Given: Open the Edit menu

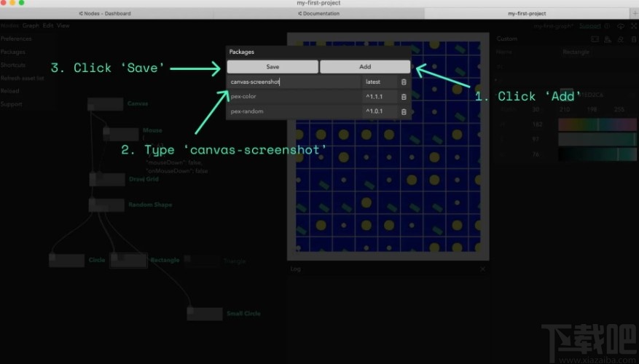Looking at the screenshot, I should pyautogui.click(x=48, y=25).
